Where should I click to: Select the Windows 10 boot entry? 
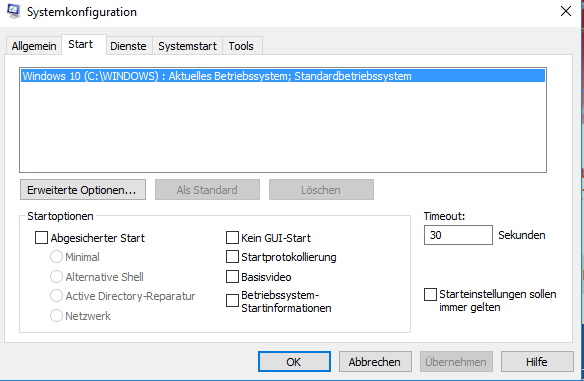pos(283,76)
